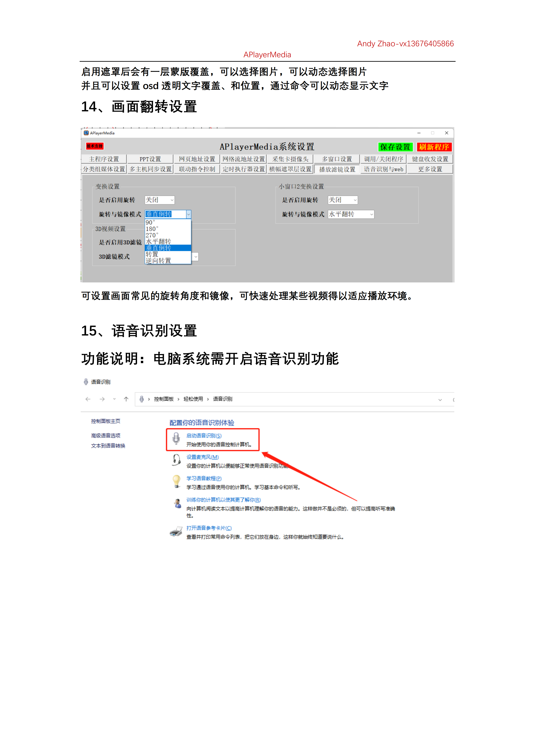This screenshot has height=756, width=535.
Task: Choose 270° from the rotation list
Action: [x=168, y=235]
